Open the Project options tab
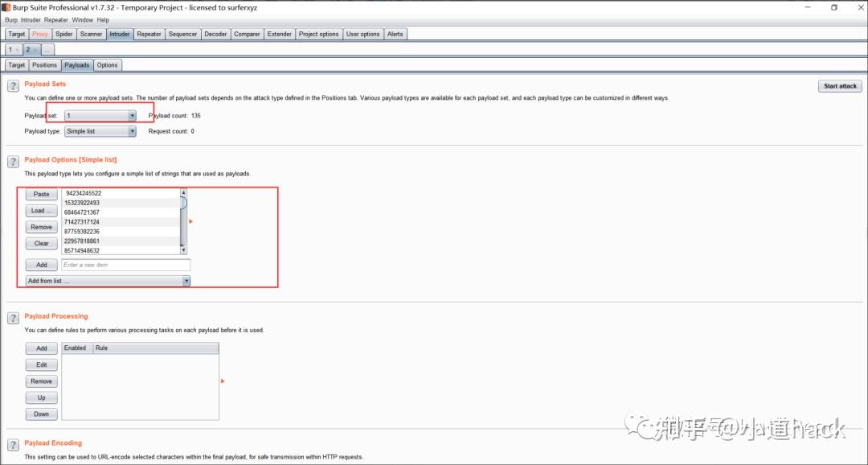Screen dimensions: 868x465 click(319, 35)
